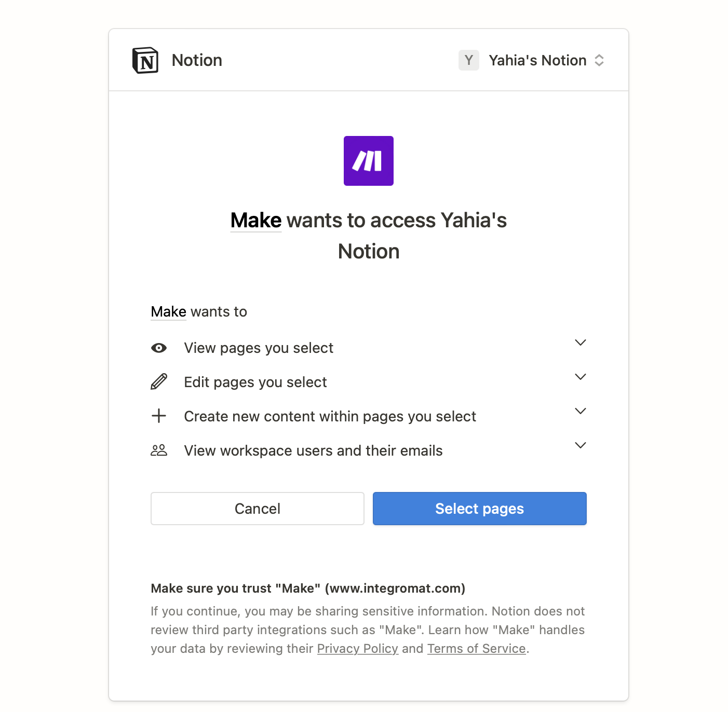Expand the Create new content chevron
The width and height of the screenshot is (728, 712).
[581, 411]
